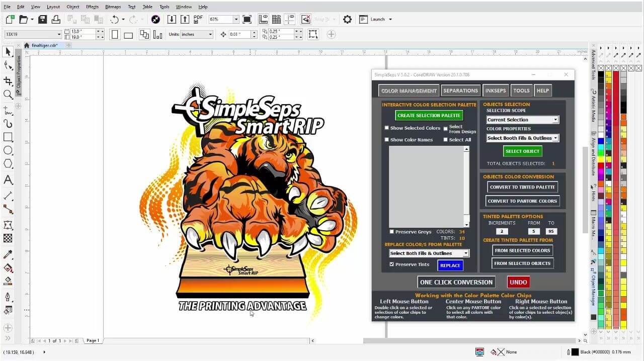Click the blue Replace button
The width and height of the screenshot is (644, 361).
point(450,265)
